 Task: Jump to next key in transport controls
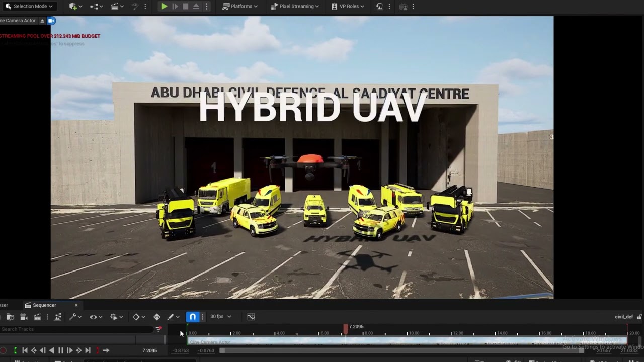coord(78,350)
